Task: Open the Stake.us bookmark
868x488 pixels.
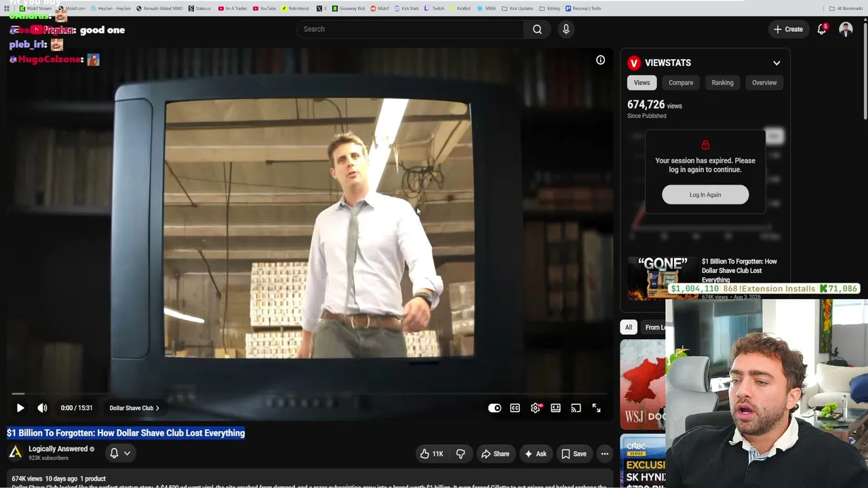Action: coord(199,9)
